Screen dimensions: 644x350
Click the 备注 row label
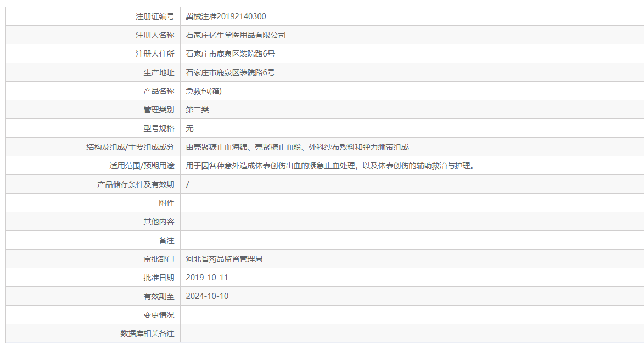click(166, 240)
